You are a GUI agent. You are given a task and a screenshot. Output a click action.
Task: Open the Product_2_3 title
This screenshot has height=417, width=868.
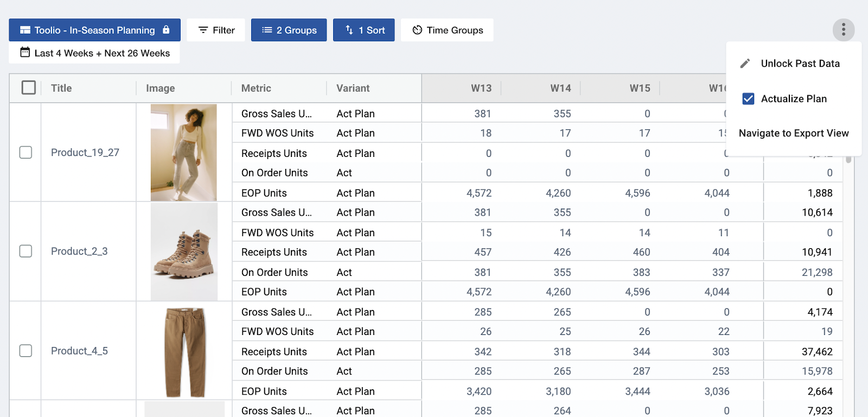pyautogui.click(x=79, y=251)
